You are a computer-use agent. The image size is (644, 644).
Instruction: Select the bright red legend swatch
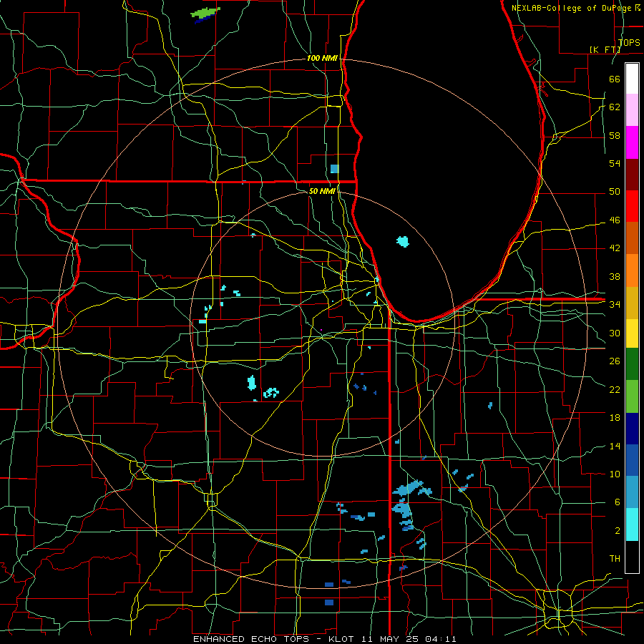point(632,206)
